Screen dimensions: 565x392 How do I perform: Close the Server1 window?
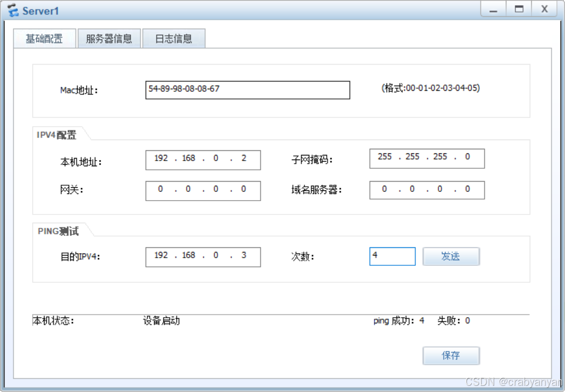point(544,9)
